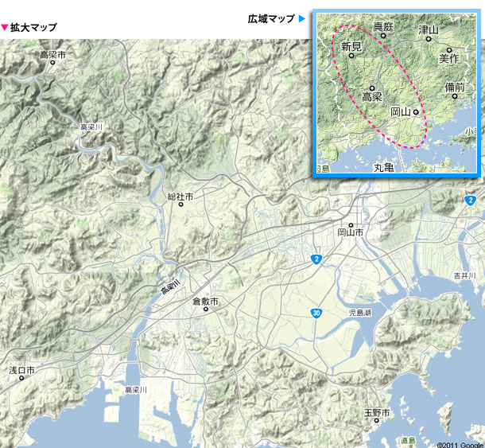Click the ©2011 Google copyright text
The image size is (485, 448).
pos(460,444)
